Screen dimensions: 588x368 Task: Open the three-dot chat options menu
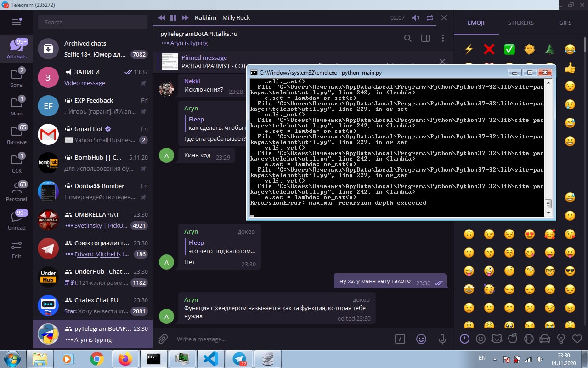pos(442,38)
